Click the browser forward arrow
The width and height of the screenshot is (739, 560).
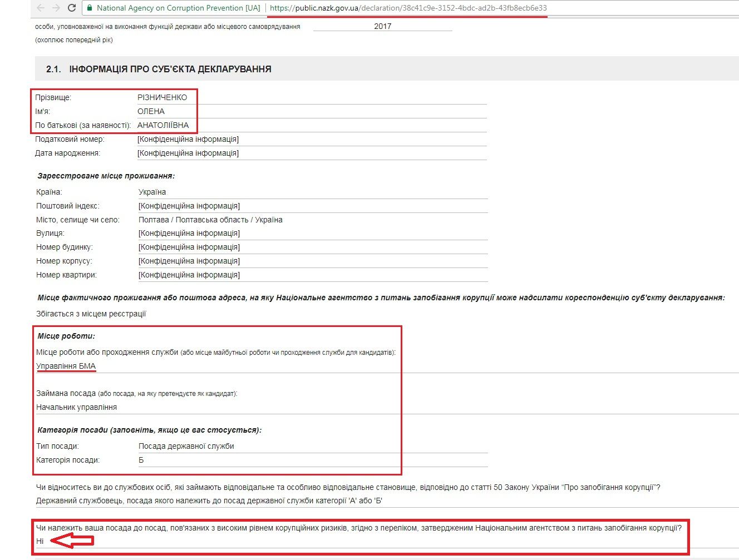[56, 8]
